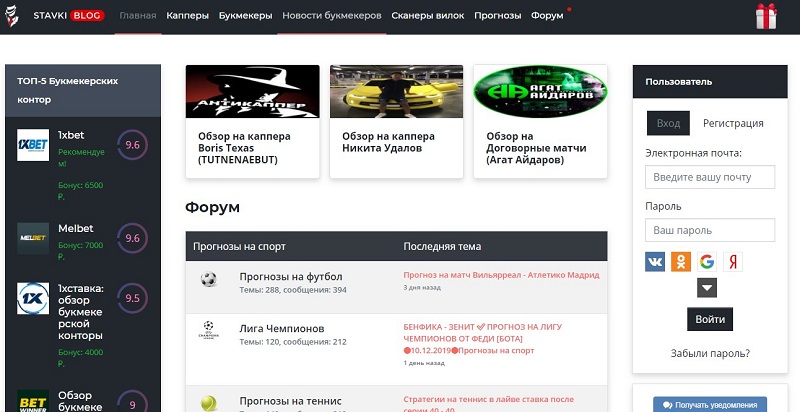Open Сканеры вилок menu item
The height and width of the screenshot is (412, 800).
(x=426, y=17)
